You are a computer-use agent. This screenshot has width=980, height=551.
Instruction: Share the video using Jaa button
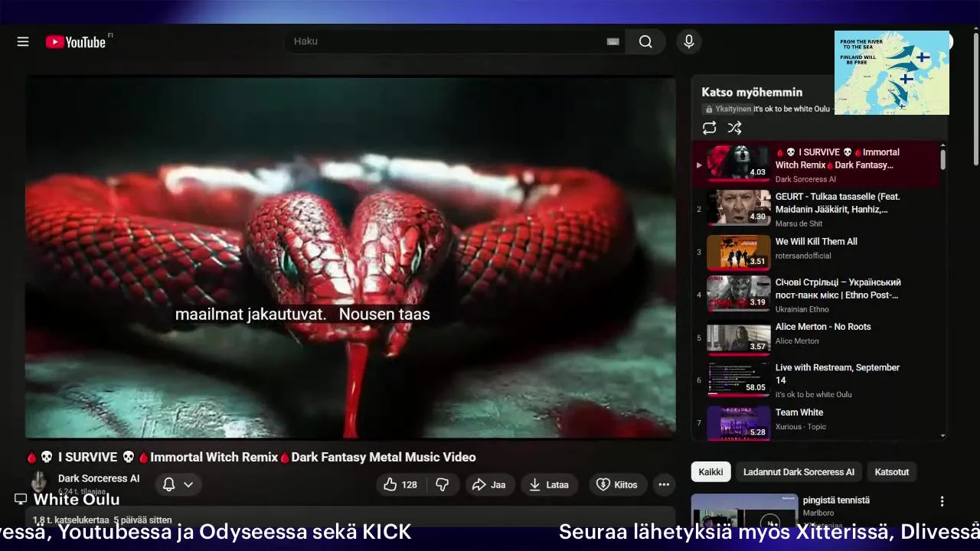(489, 484)
